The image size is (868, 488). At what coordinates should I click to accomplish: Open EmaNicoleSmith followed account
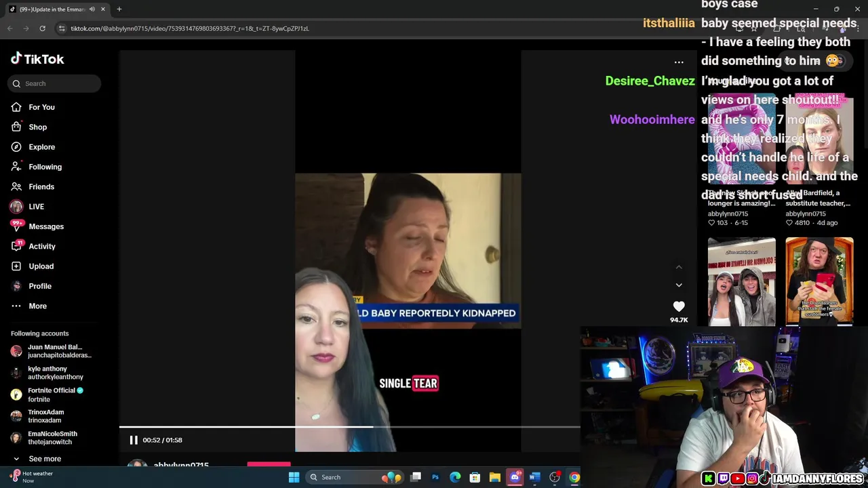pos(51,438)
